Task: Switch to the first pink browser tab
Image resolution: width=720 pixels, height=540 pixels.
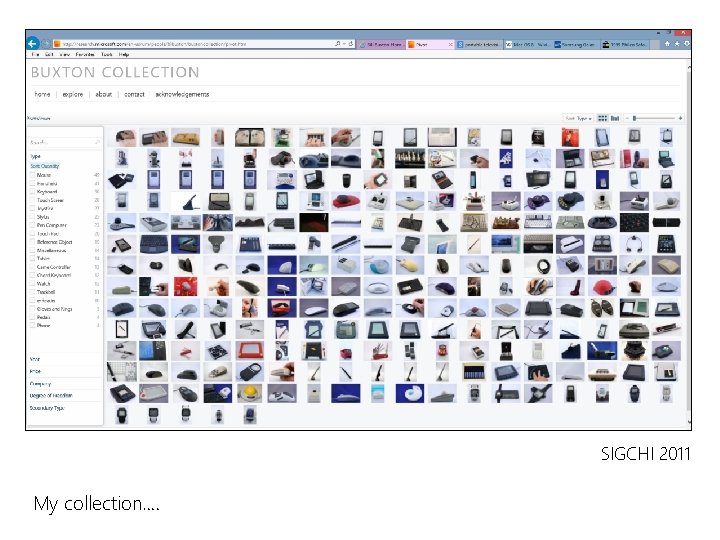Action: click(381, 45)
